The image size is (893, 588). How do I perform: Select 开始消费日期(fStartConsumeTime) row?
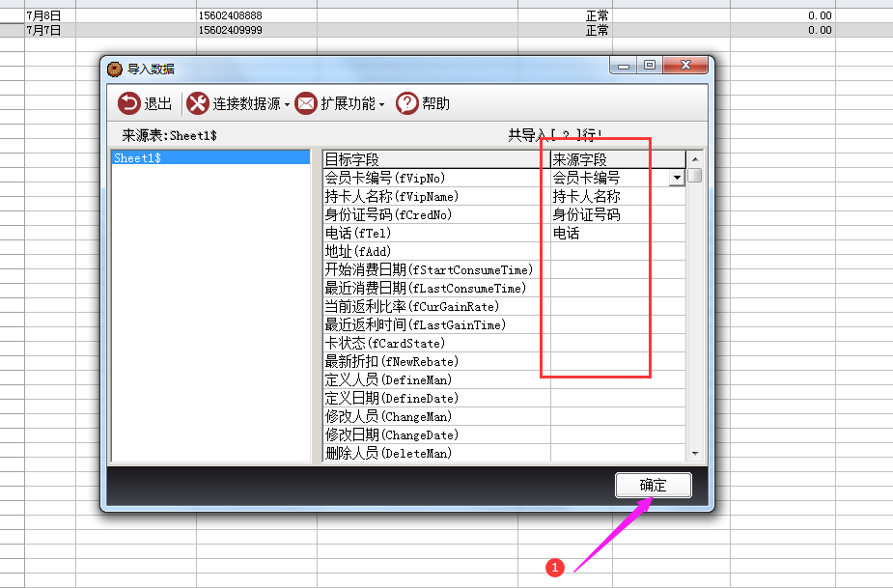[436, 269]
